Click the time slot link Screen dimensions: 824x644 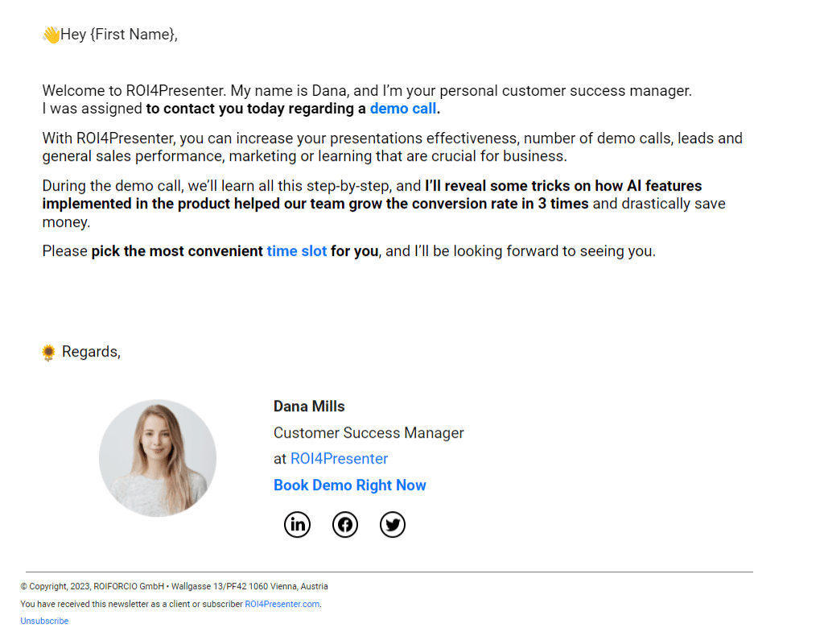[296, 250]
